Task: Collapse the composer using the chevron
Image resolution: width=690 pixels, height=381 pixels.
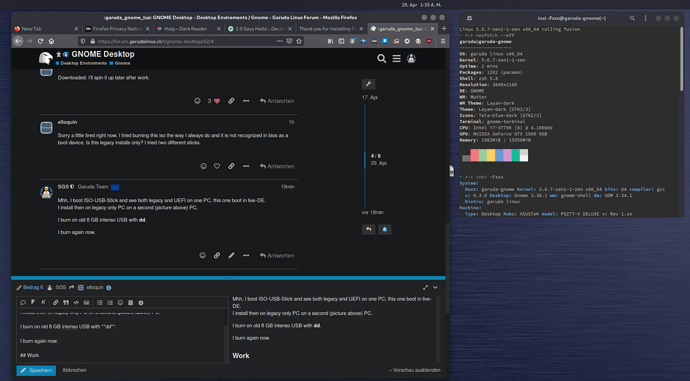Action: pos(435,287)
